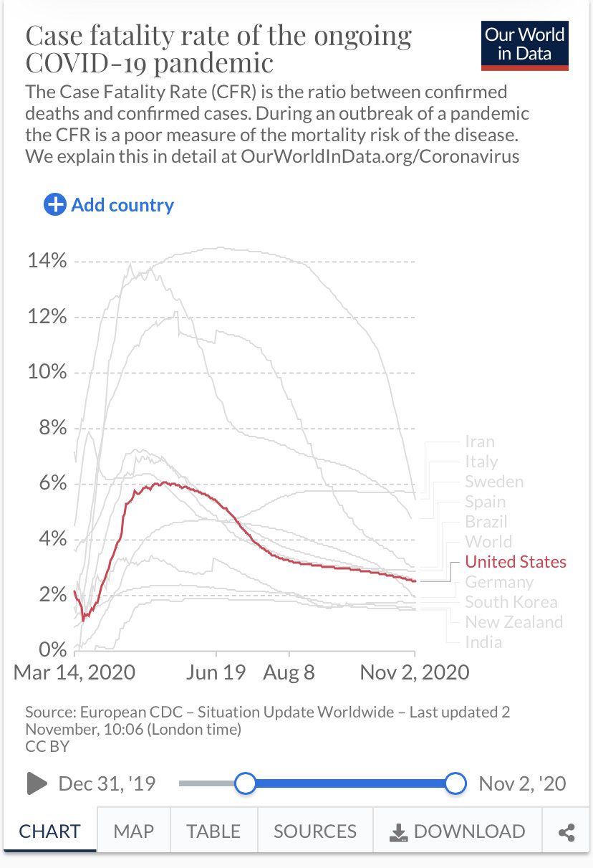Screen dimensions: 593x868
Task: Click the Add country link text
Action: click(x=122, y=206)
